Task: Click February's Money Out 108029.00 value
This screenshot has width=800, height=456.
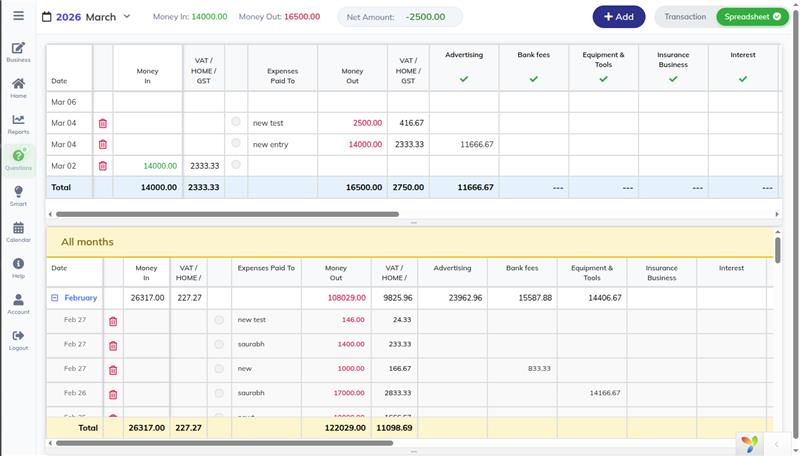Action: tap(346, 298)
